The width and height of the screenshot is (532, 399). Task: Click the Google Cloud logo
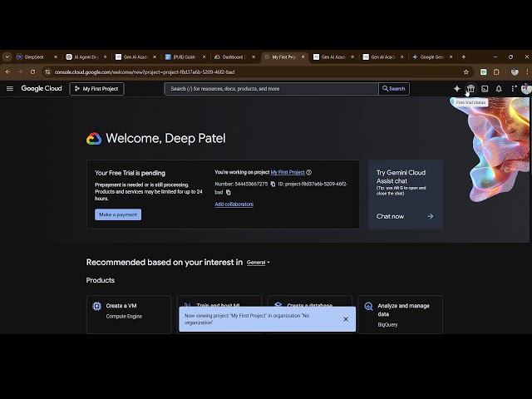coord(42,89)
